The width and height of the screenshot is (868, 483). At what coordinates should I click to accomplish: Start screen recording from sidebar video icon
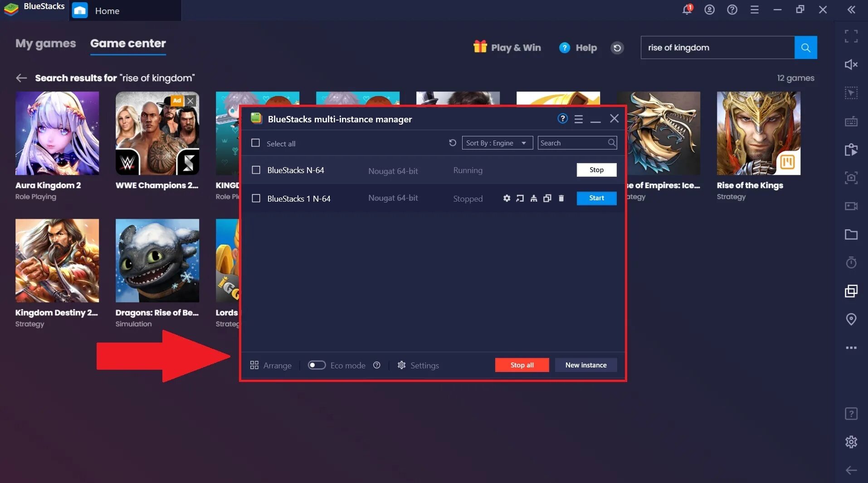[x=851, y=206]
